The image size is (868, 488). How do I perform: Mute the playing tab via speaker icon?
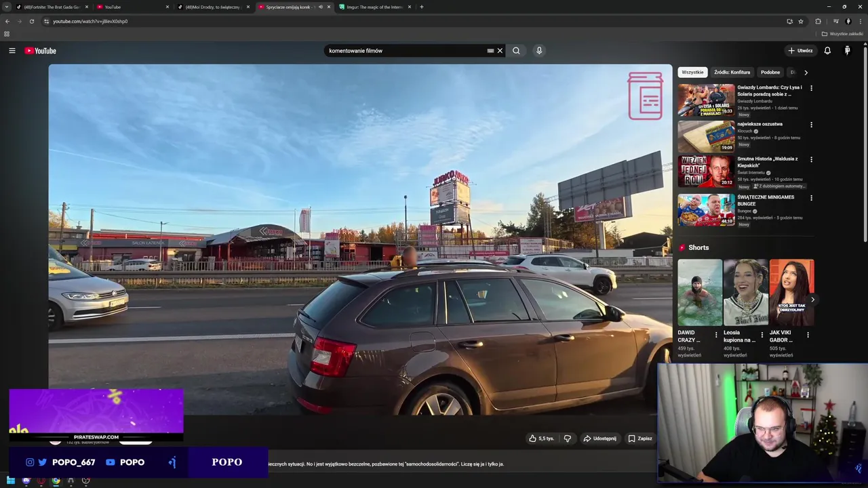click(321, 7)
